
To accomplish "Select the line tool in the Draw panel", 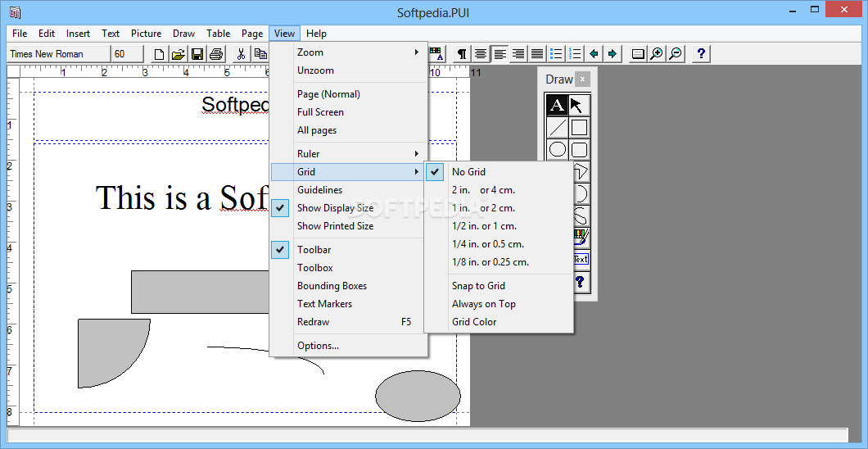I will pyautogui.click(x=557, y=127).
